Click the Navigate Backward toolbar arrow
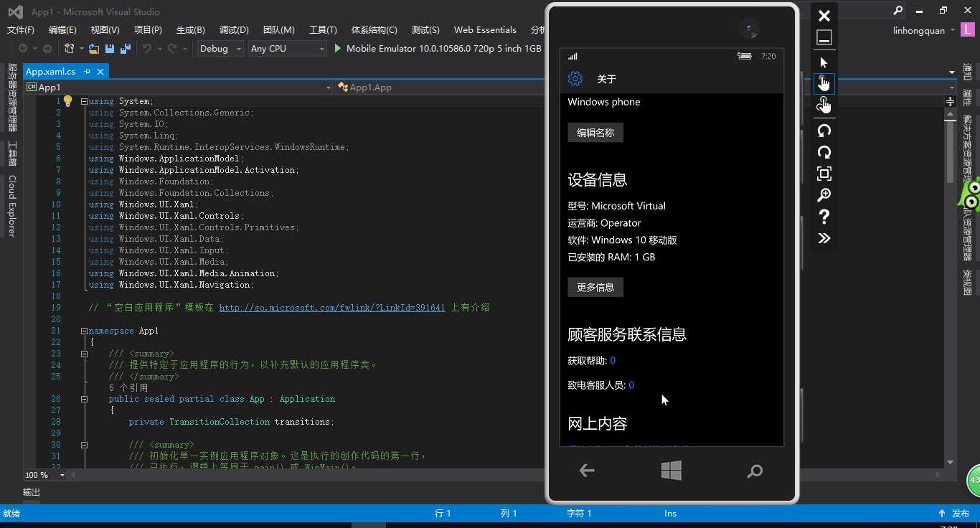 23,48
